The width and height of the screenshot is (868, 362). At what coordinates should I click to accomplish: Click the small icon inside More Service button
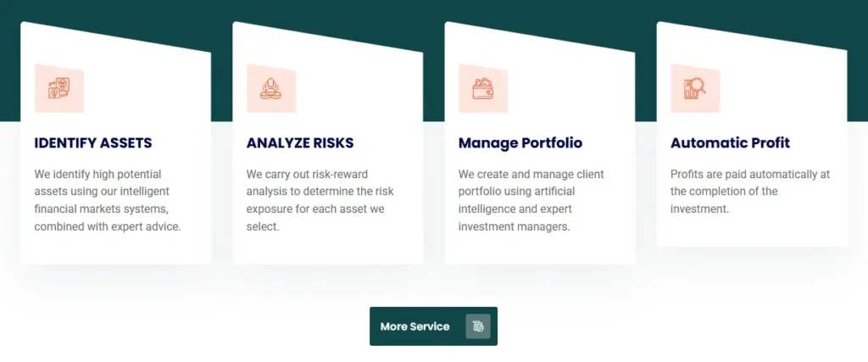coord(478,326)
